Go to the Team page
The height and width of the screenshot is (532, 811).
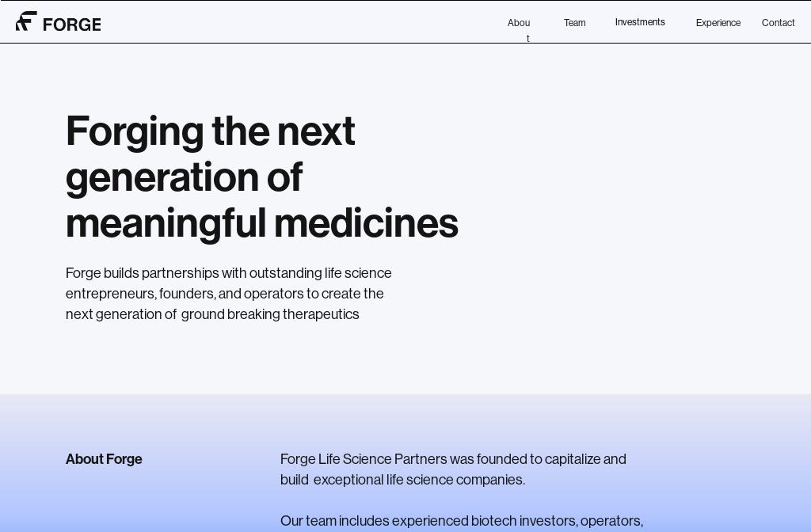click(574, 23)
